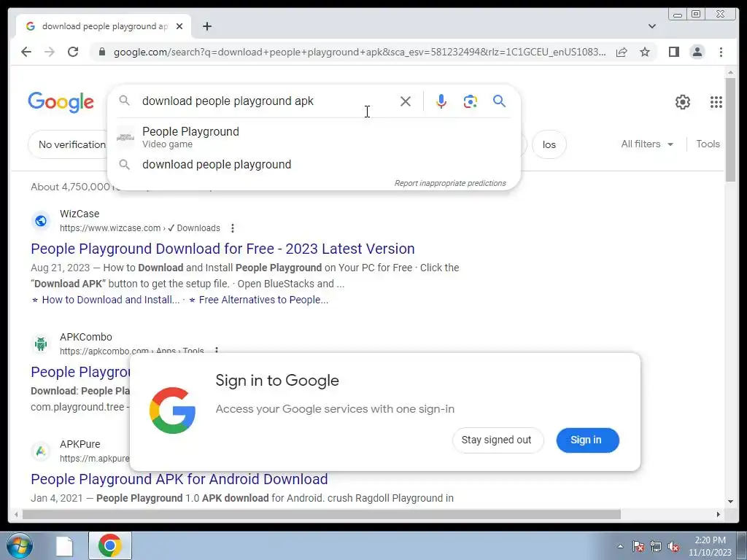Open Windows Start menu orb
The image size is (747, 560).
(x=20, y=545)
